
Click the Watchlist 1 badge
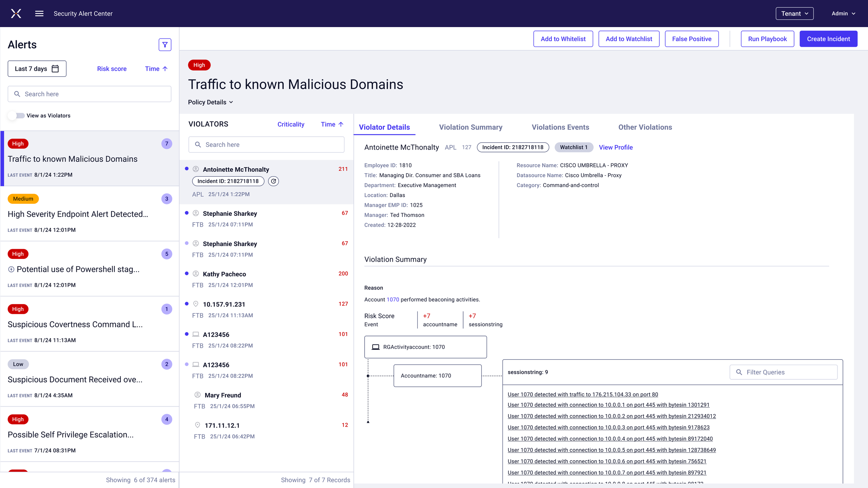[574, 148]
